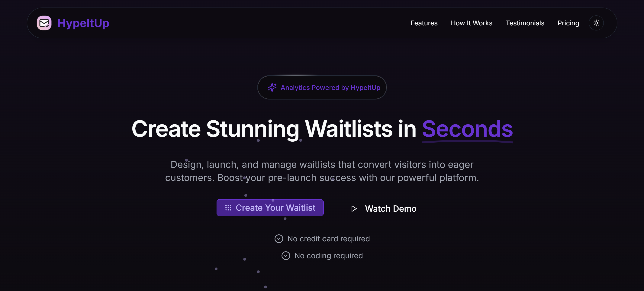Image resolution: width=644 pixels, height=291 pixels.
Task: Click the Analytics Powered by HypeItUp badge
Action: point(322,87)
